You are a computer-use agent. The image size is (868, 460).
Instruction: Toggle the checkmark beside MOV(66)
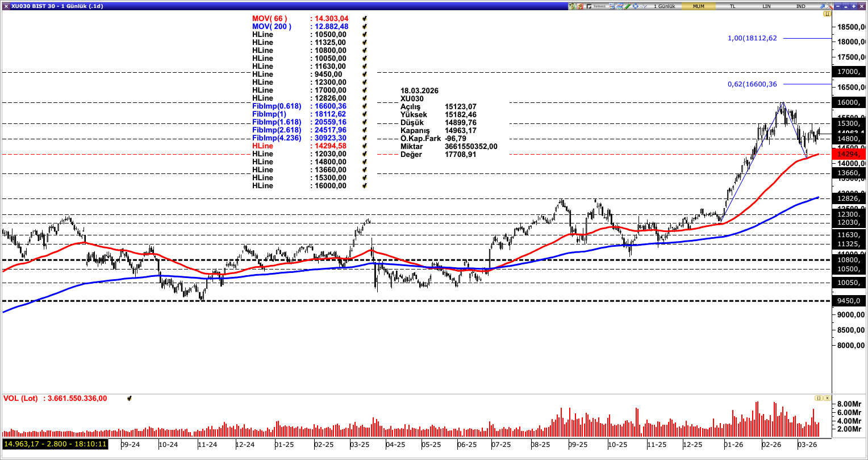(364, 18)
